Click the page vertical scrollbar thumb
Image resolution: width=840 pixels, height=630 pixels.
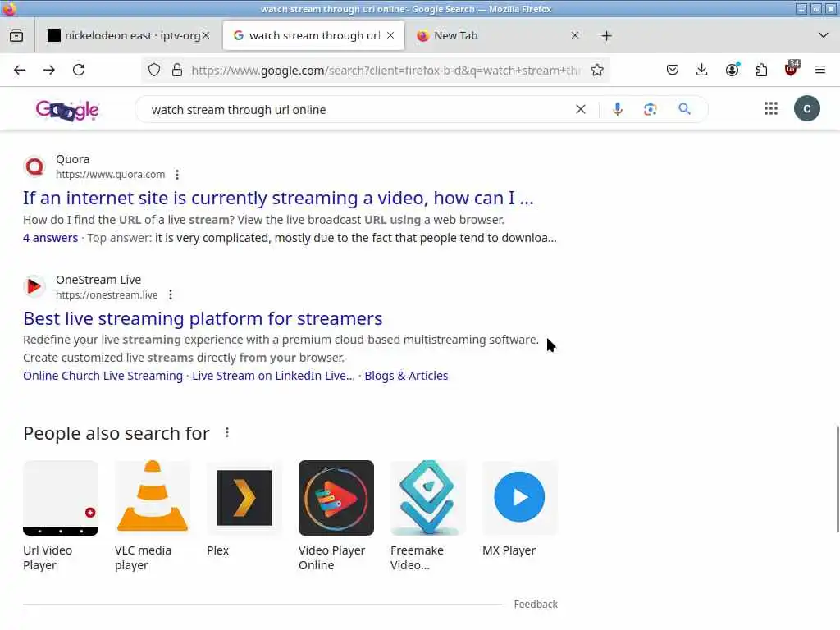point(837,479)
